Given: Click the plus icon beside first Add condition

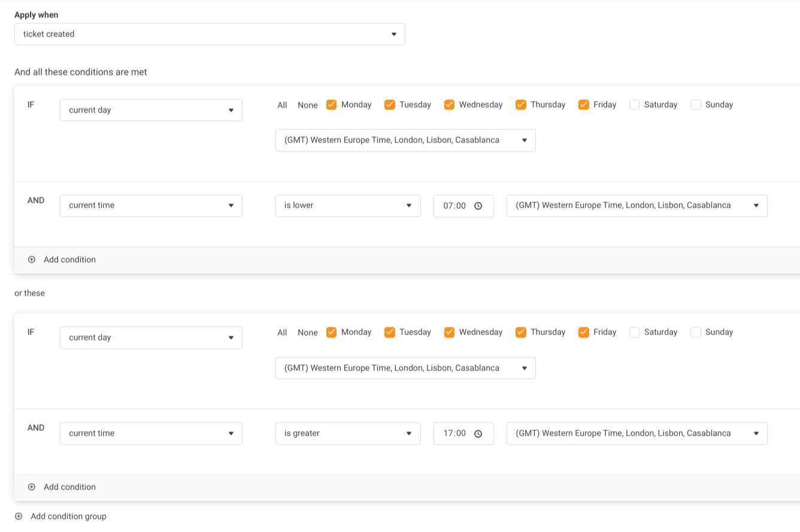Looking at the screenshot, I should [32, 260].
